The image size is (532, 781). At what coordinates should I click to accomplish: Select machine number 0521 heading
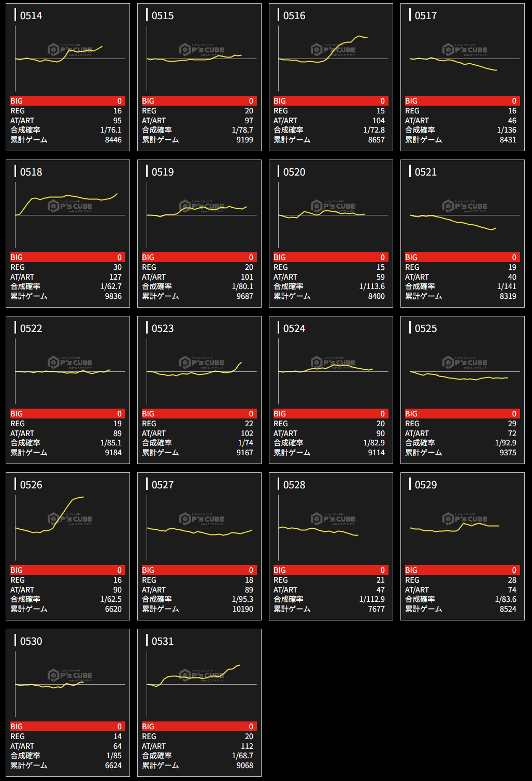coord(426,172)
